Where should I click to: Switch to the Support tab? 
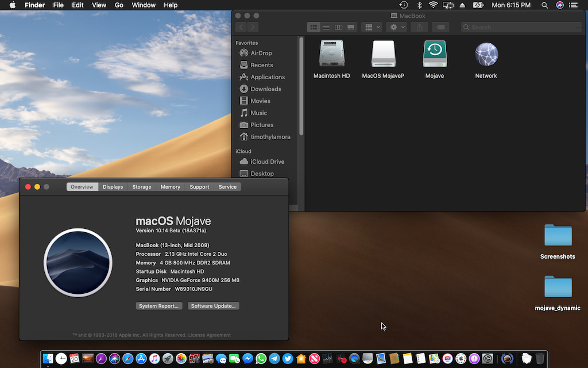(x=199, y=187)
